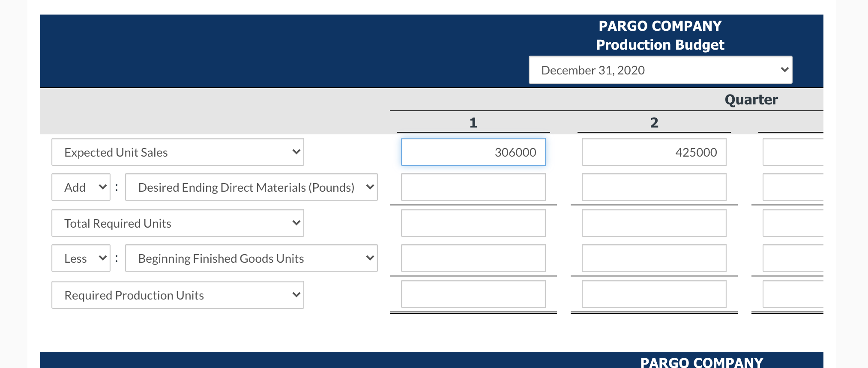
Task: Open the period dropdown showing December 31, 2020
Action: coord(660,70)
